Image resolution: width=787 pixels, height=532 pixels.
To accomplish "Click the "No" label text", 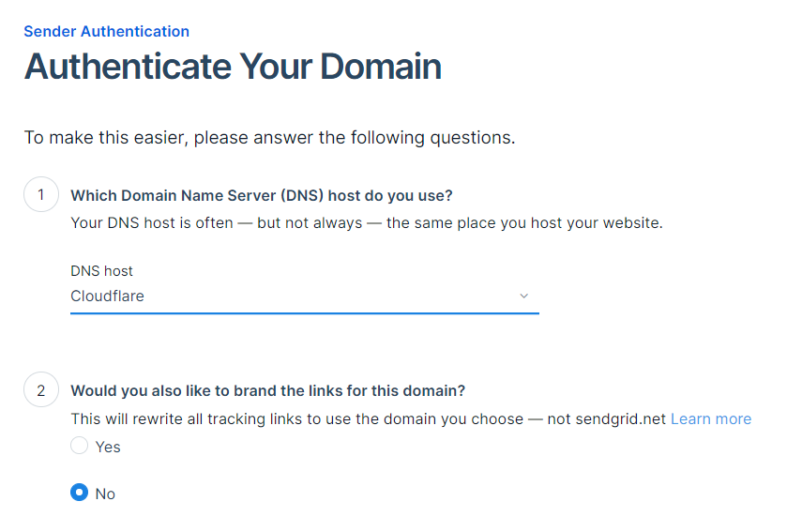I will pyautogui.click(x=105, y=494).
